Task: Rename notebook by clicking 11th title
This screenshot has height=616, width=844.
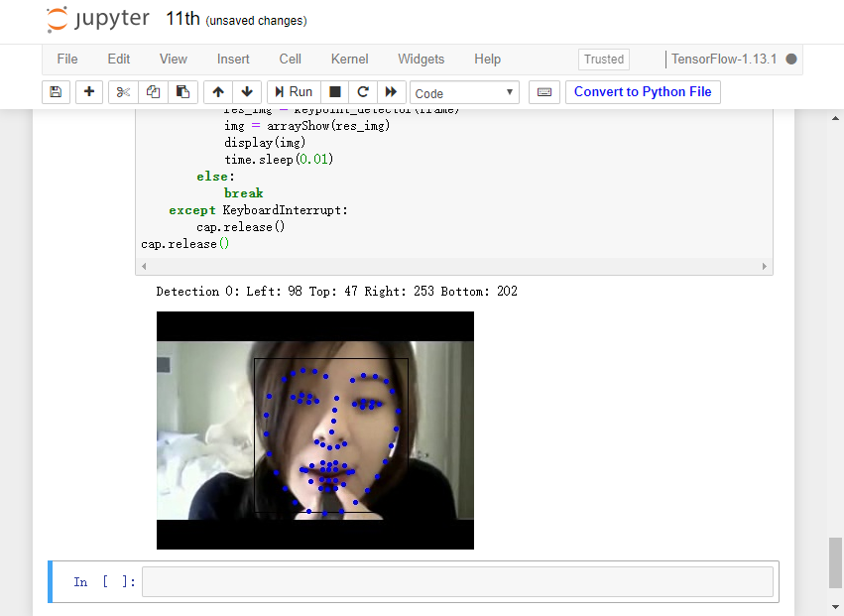Action: click(182, 19)
